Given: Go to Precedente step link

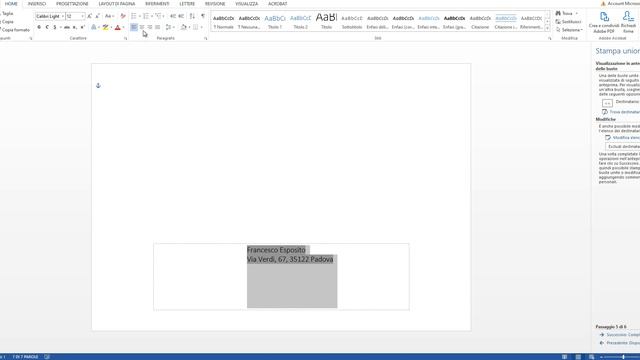Looking at the screenshot, I should (x=620, y=343).
